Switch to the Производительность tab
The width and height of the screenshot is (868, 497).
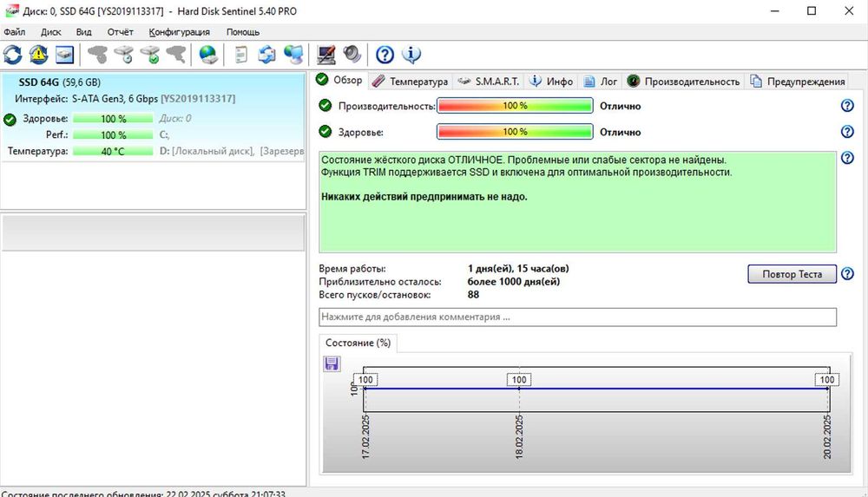click(684, 82)
